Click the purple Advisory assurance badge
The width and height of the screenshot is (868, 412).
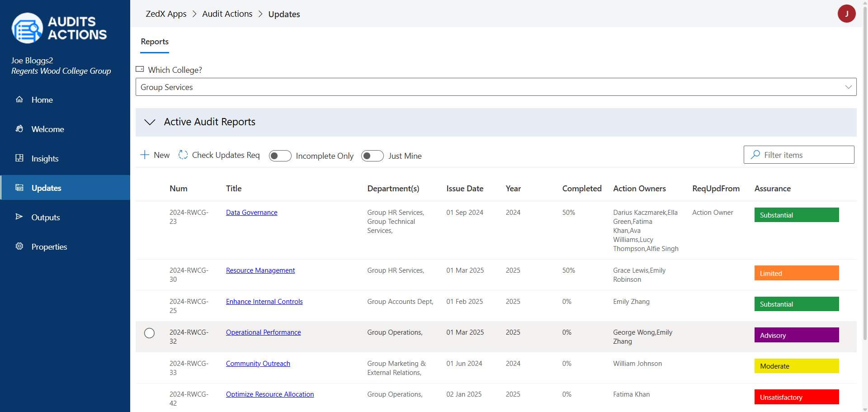(797, 335)
